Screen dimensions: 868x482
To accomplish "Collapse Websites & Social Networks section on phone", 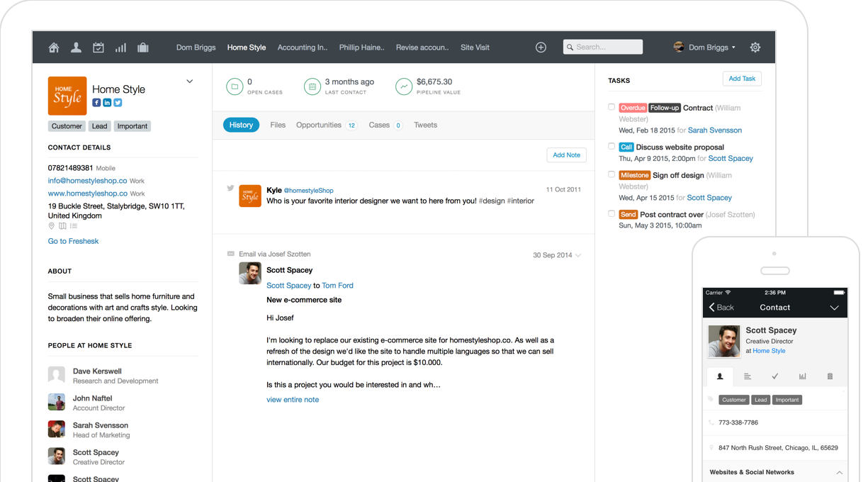I will [x=839, y=472].
